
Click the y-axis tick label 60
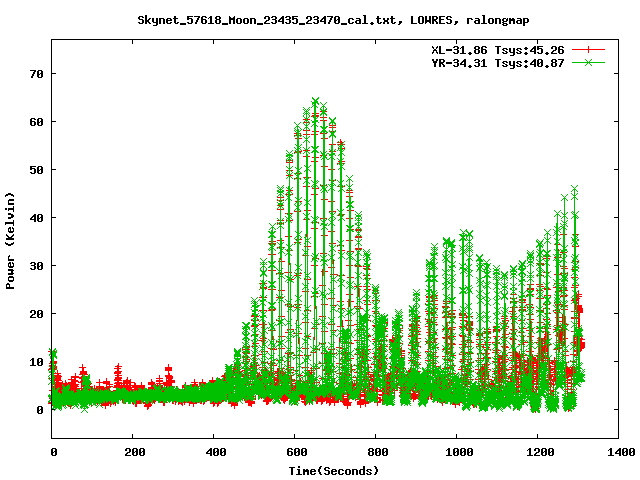[36, 122]
